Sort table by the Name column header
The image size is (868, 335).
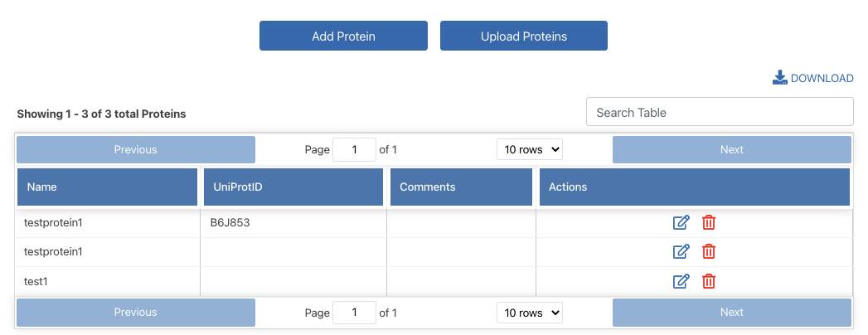[x=107, y=187]
